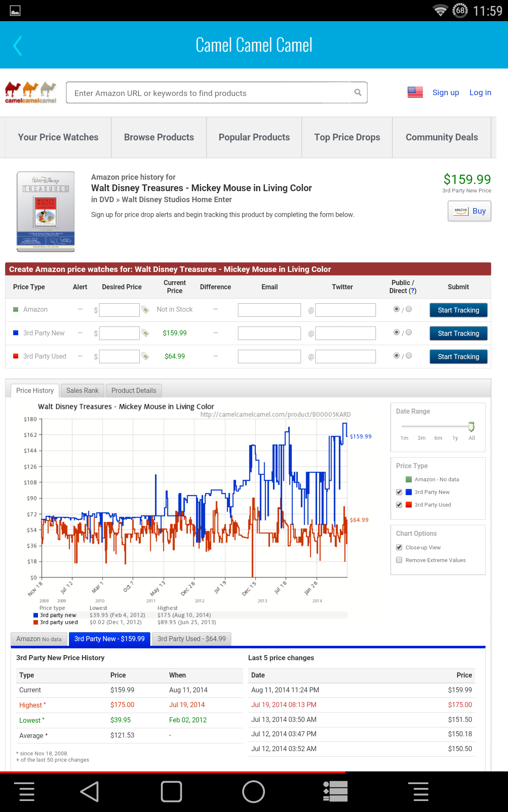
Task: Switch to Amazon No data tab
Action: tap(39, 639)
